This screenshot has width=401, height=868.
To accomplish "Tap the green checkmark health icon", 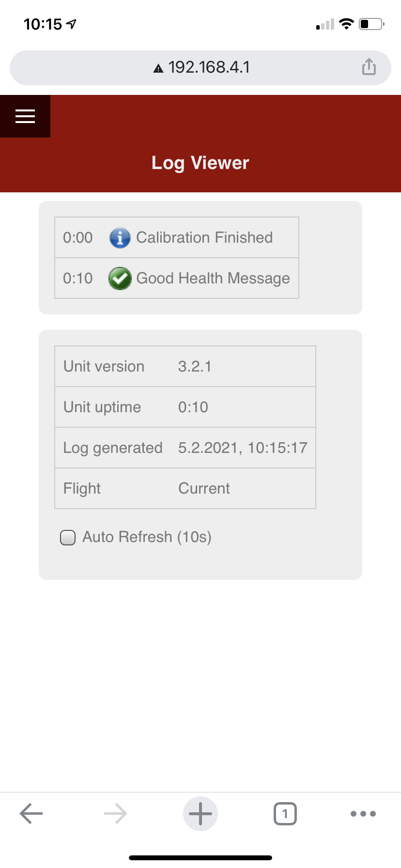I will click(x=120, y=279).
